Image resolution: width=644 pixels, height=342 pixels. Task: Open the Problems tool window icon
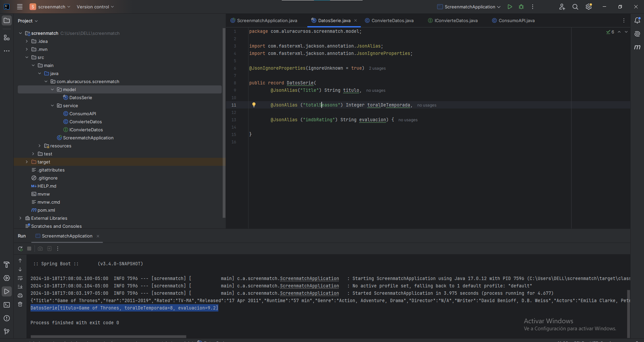(7, 318)
